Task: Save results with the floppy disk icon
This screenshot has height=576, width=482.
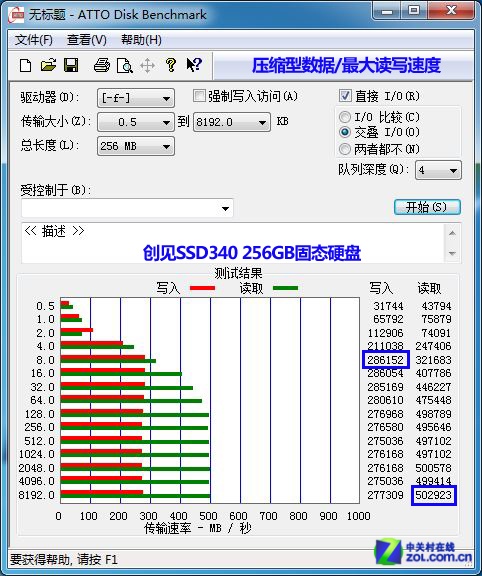Action: point(71,65)
